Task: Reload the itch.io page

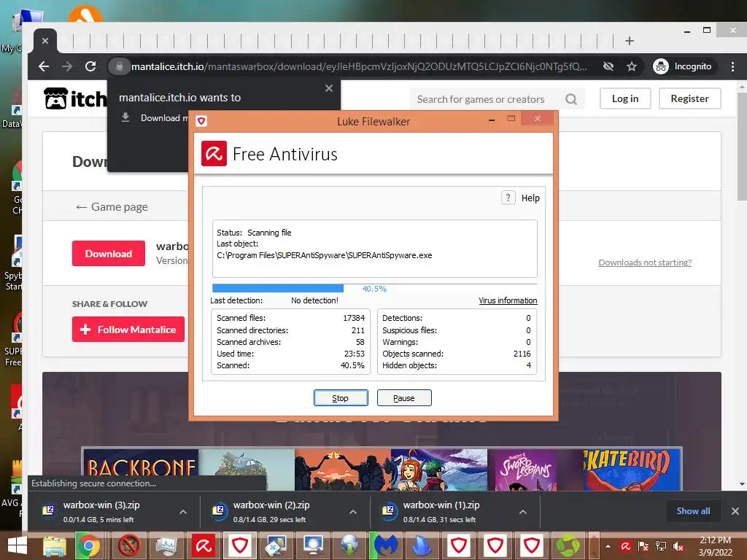Action: [90, 66]
